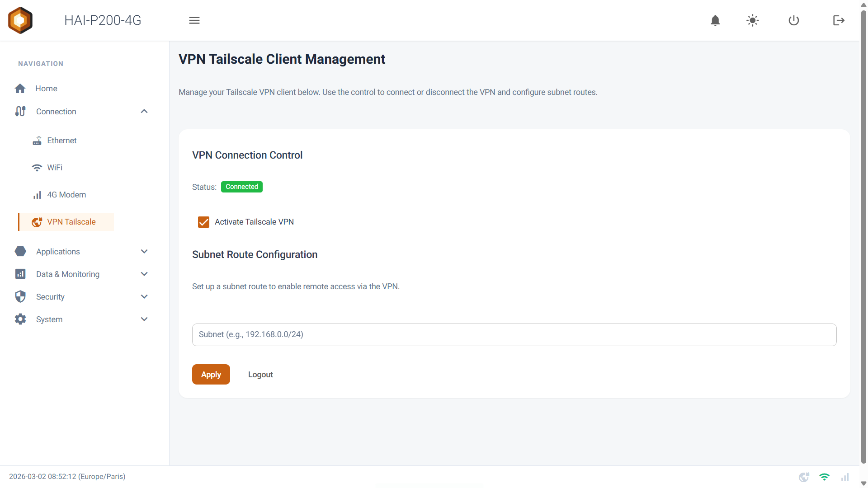Open the Ethernet page
868x488 pixels.
coord(62,141)
